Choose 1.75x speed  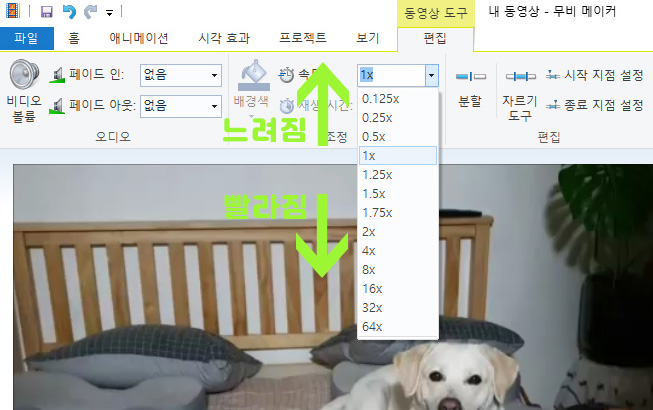click(398, 213)
